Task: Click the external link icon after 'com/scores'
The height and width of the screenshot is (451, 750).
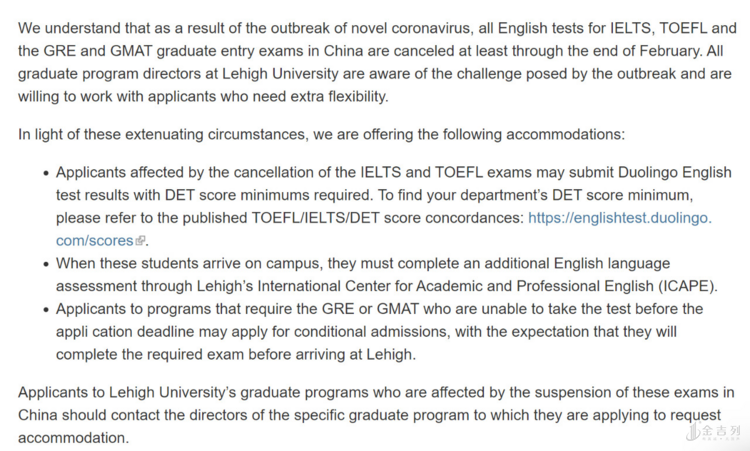Action: (141, 241)
